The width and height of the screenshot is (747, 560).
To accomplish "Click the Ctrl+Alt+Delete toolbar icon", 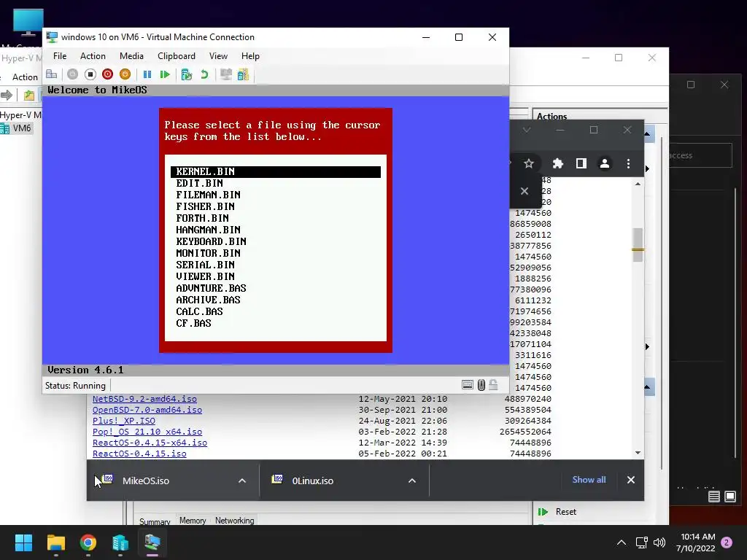I will (52, 74).
